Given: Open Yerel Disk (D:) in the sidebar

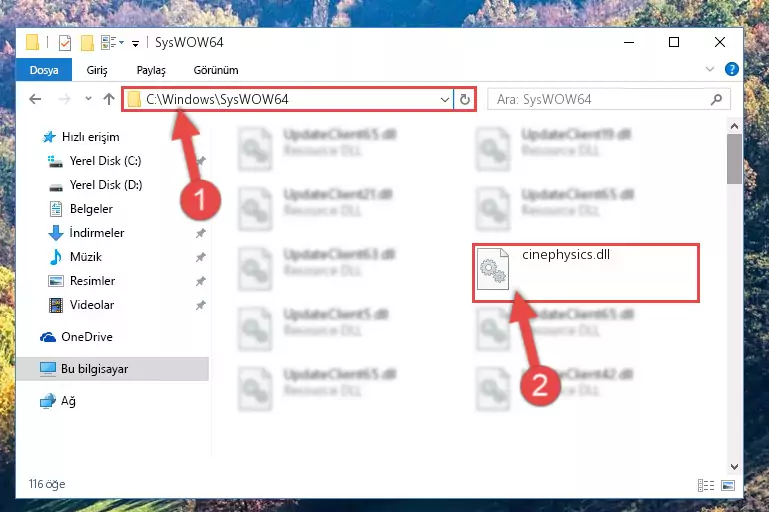Looking at the screenshot, I should [x=95, y=185].
